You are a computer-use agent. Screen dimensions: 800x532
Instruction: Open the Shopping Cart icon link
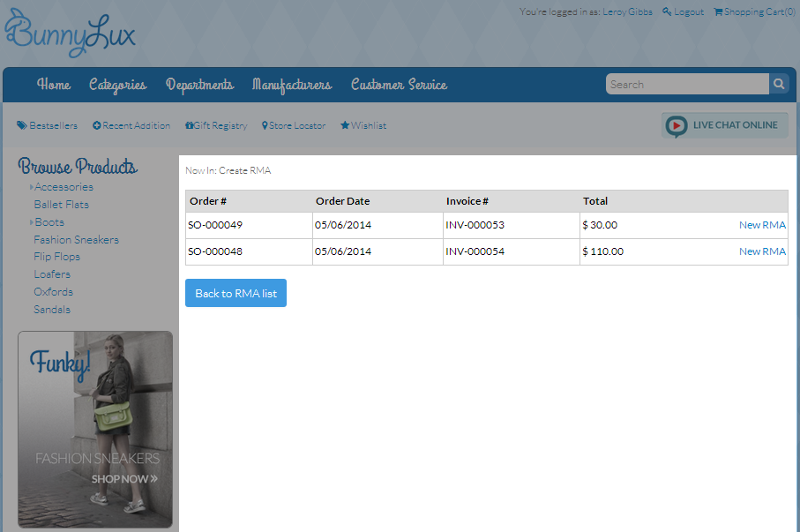pos(718,12)
